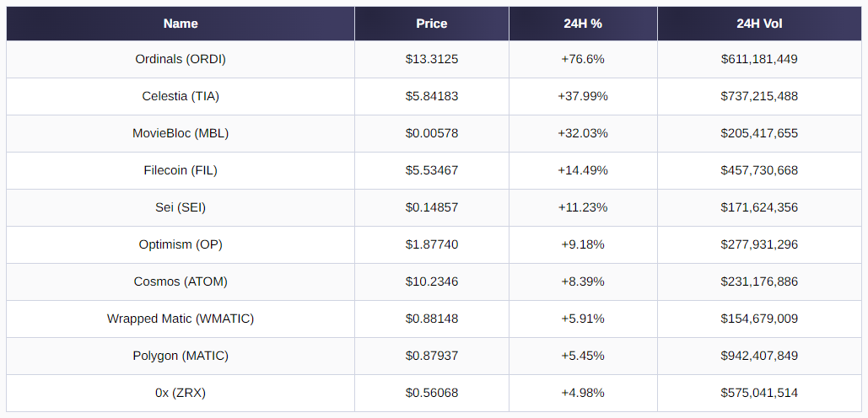Select the 0x (ZRX) coin name
The image size is (868, 418).
(181, 393)
